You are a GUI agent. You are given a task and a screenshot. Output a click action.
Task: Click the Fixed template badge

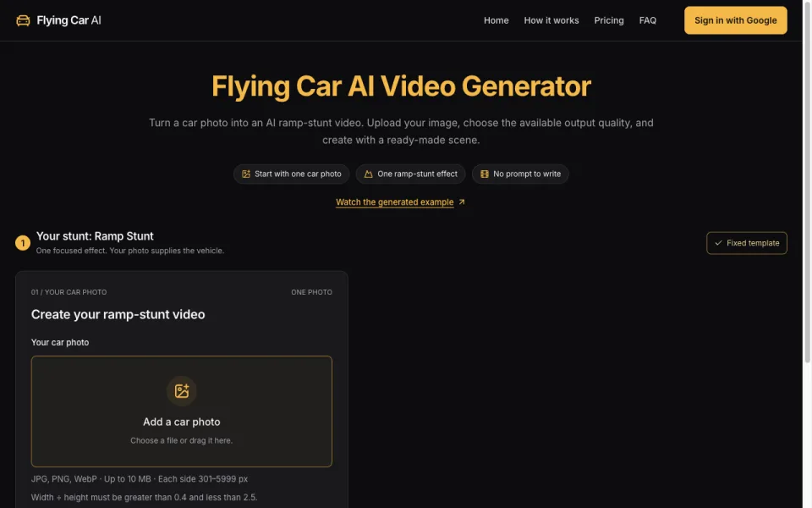746,243
